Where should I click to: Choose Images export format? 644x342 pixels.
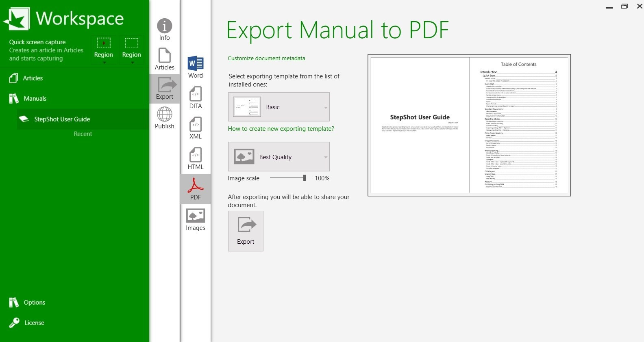click(196, 220)
